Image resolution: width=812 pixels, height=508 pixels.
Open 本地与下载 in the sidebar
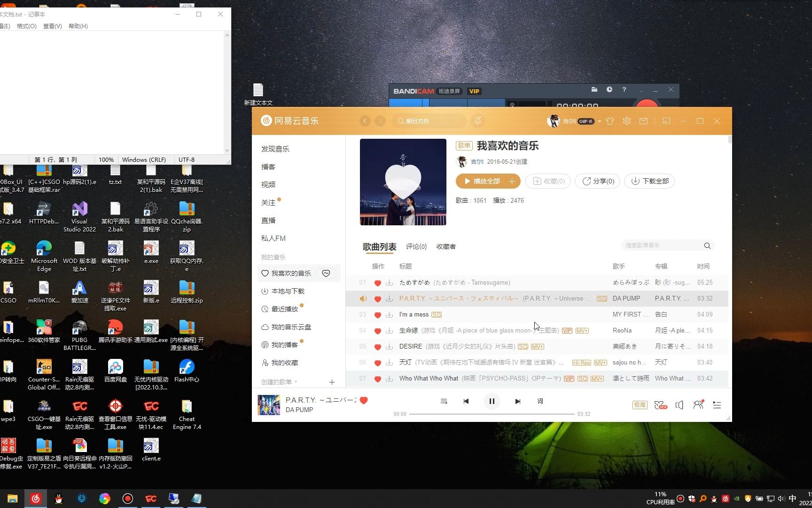[288, 291]
